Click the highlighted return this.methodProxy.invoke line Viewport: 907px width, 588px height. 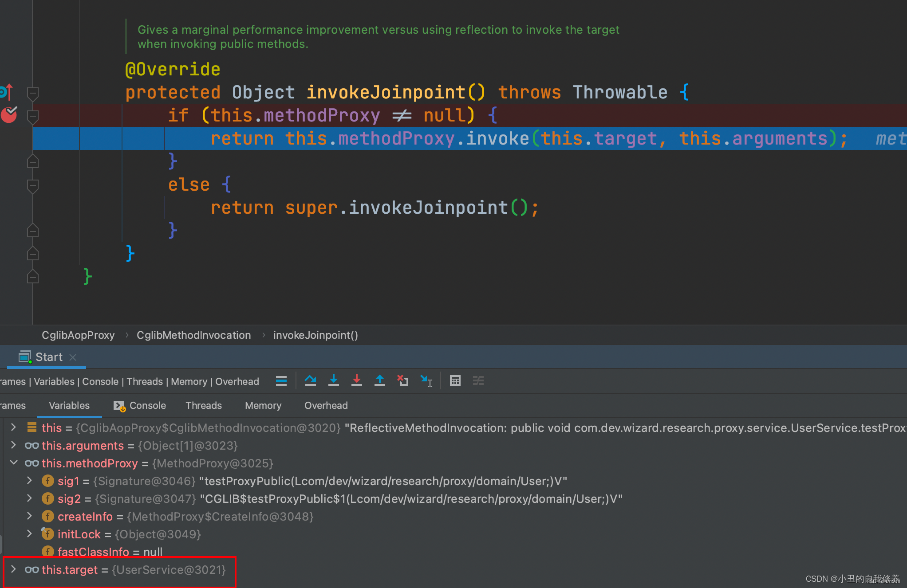tap(470, 138)
